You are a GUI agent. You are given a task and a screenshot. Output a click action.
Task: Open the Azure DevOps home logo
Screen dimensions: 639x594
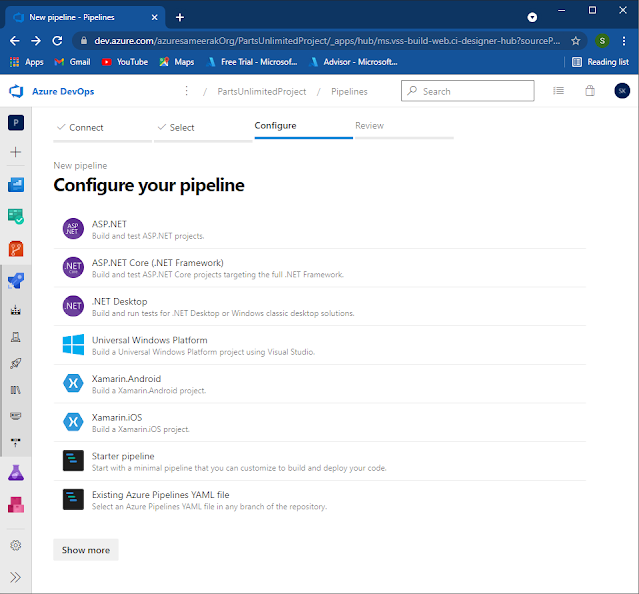click(16, 91)
